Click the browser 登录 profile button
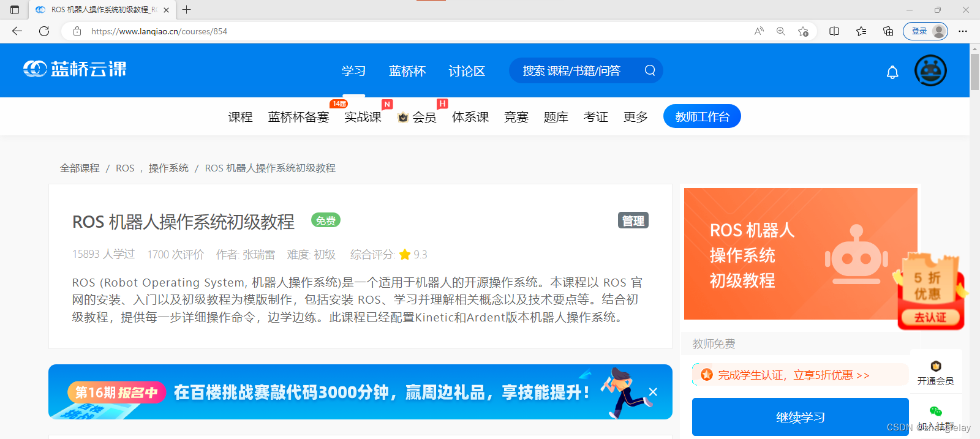 coord(925,31)
